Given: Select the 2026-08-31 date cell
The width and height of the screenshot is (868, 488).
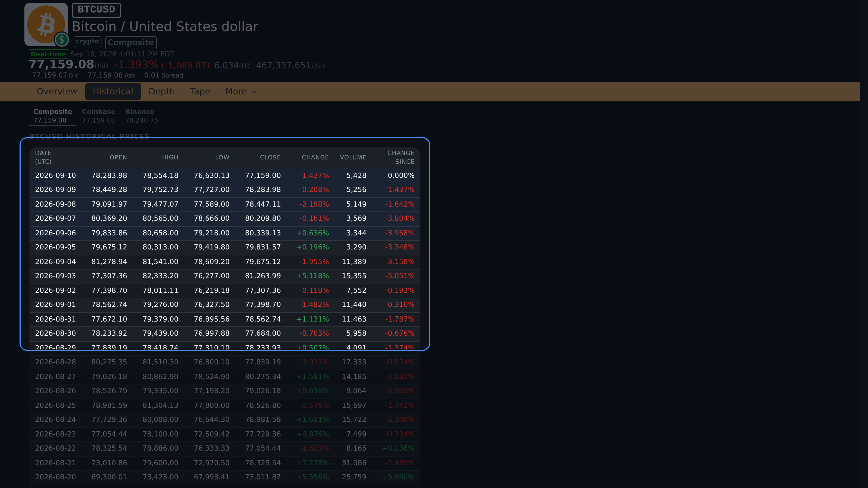Looking at the screenshot, I should (x=55, y=319).
